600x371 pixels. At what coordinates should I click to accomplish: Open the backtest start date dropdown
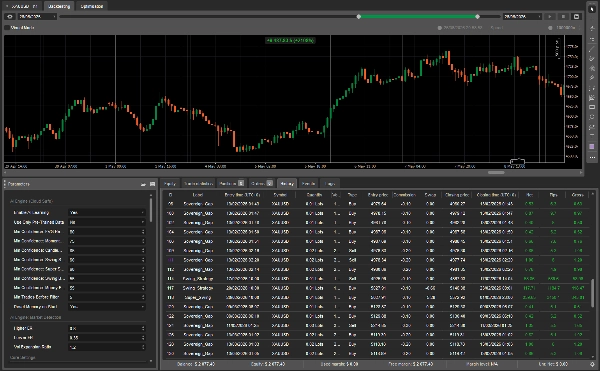tap(37, 16)
